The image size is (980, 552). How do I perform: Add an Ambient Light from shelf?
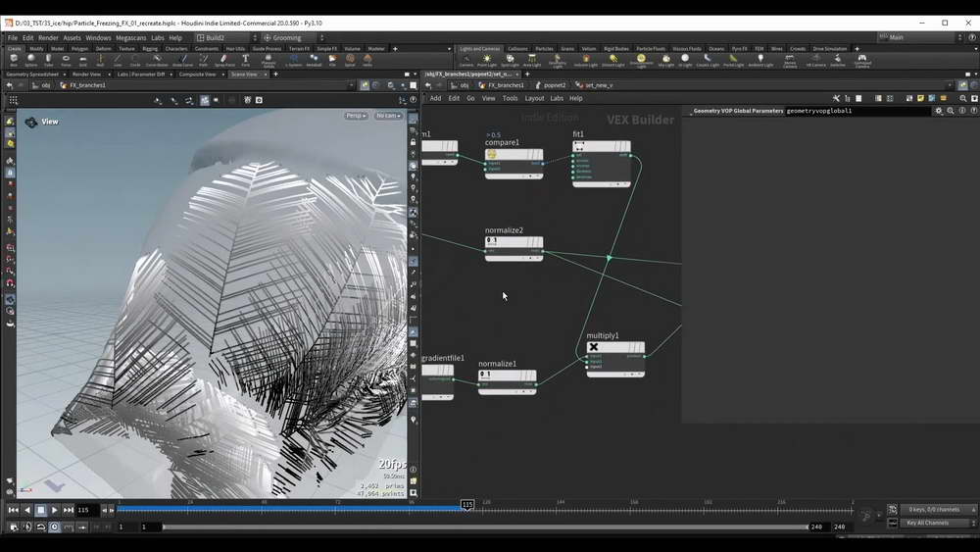[x=760, y=60]
